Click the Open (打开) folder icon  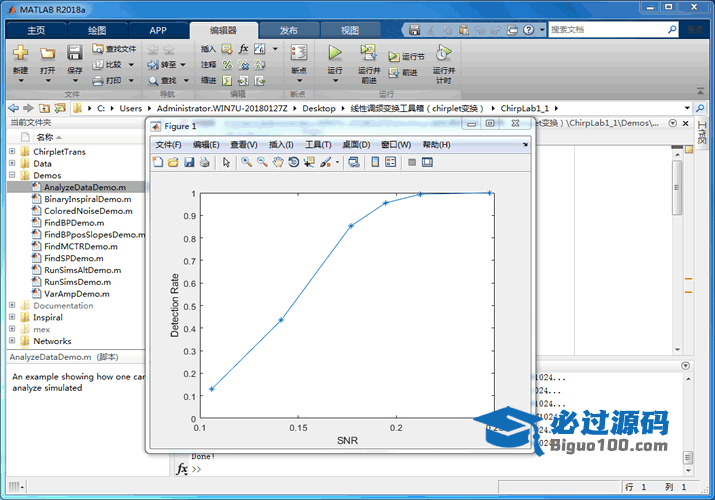(x=47, y=53)
